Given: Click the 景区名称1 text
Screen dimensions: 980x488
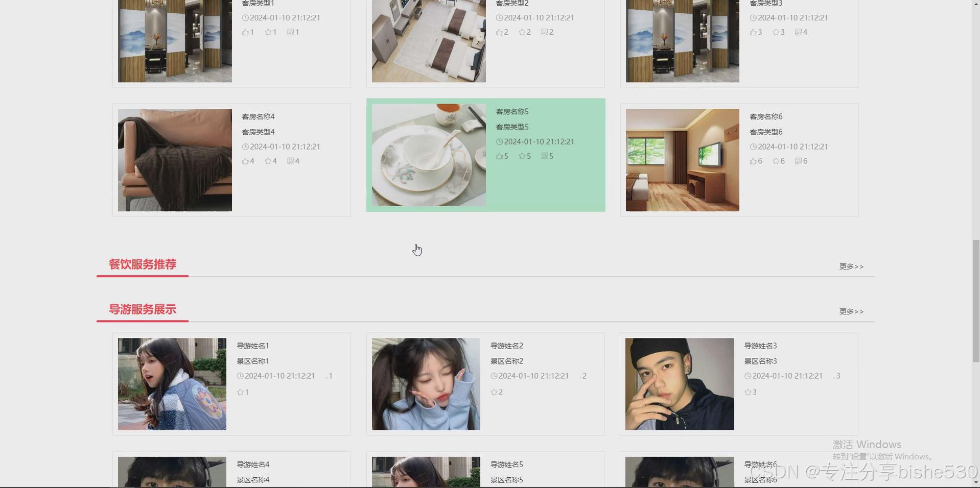Looking at the screenshot, I should [253, 361].
